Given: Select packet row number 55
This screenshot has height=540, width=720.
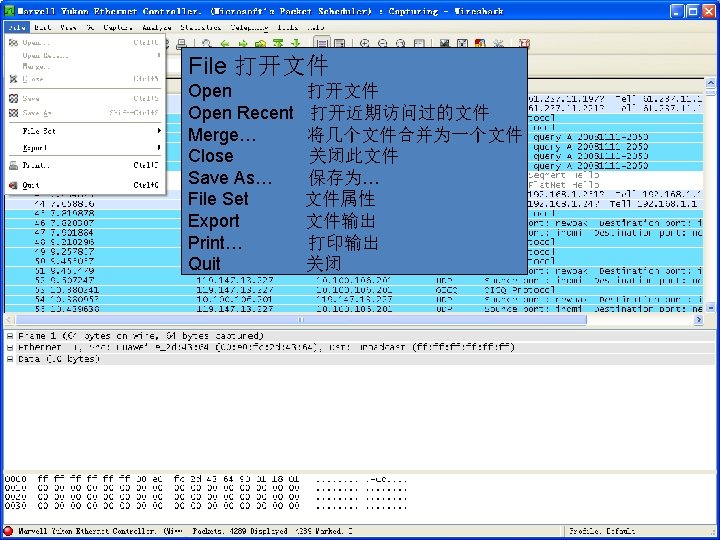Looking at the screenshot, I should pos(354,309).
